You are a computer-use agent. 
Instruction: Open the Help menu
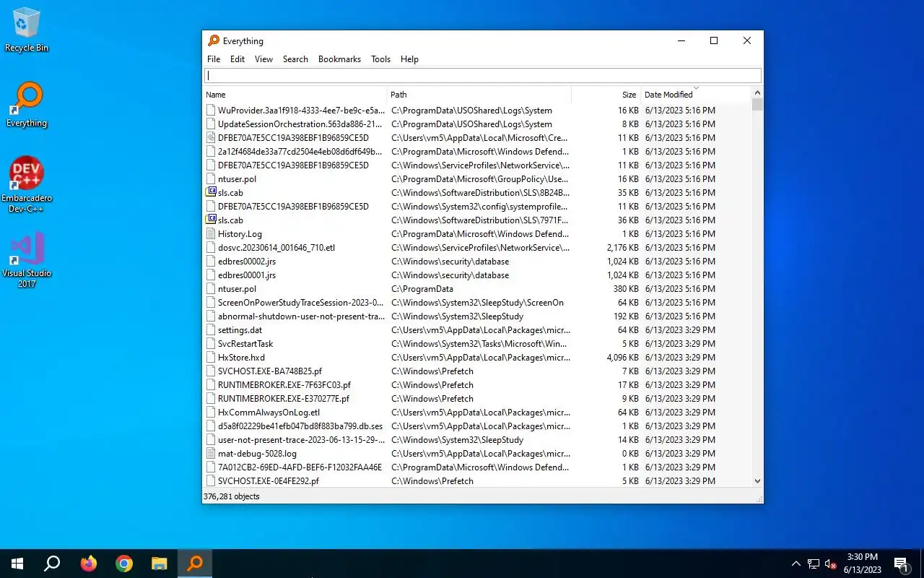(409, 59)
